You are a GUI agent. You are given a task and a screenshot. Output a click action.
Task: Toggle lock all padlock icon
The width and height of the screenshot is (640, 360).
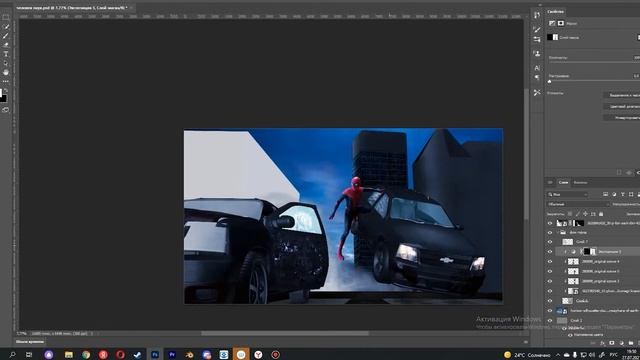(x=601, y=213)
